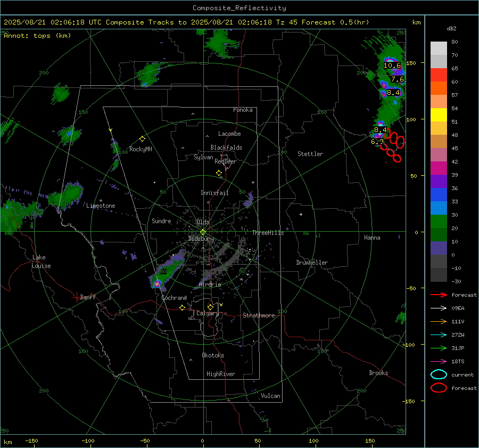Click the yellow diamond marker above Calgary

(210, 307)
